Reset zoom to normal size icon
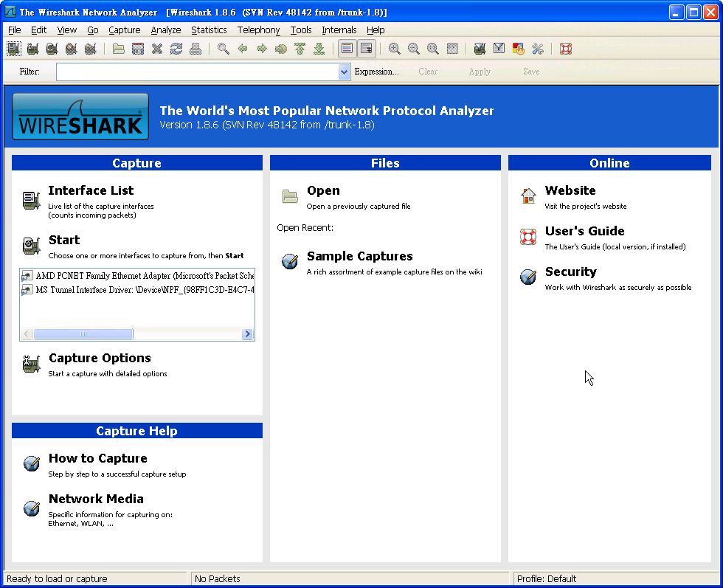Screen dimensions: 723x588 click(433, 49)
